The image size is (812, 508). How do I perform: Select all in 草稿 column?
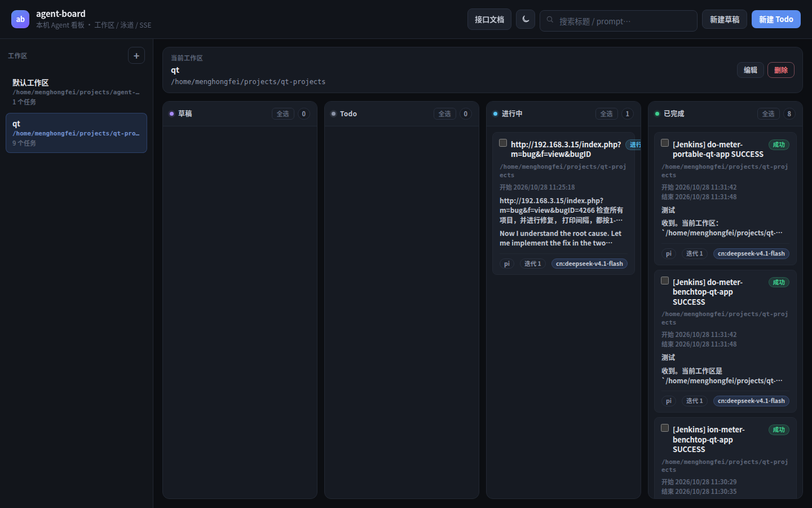pyautogui.click(x=283, y=113)
